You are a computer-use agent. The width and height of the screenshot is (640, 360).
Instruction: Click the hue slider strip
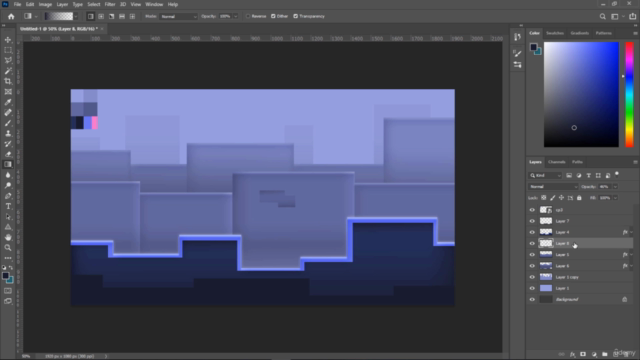[x=629, y=94]
